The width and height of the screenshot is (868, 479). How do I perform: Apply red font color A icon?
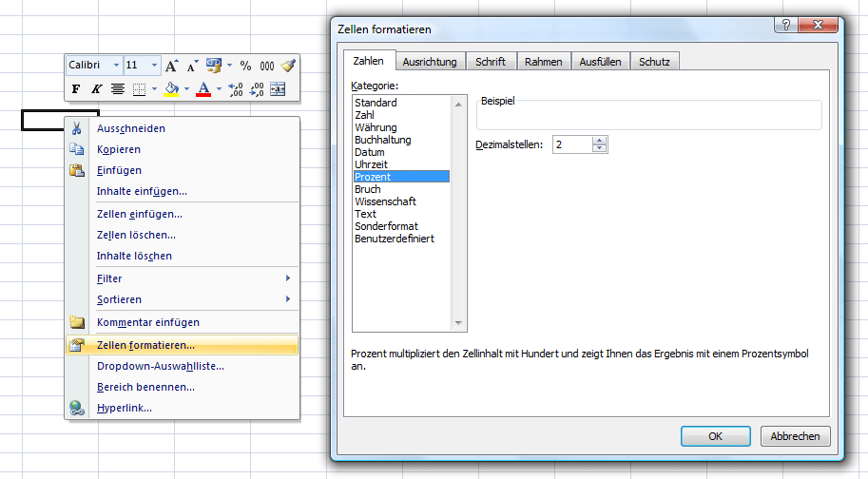pyautogui.click(x=203, y=89)
